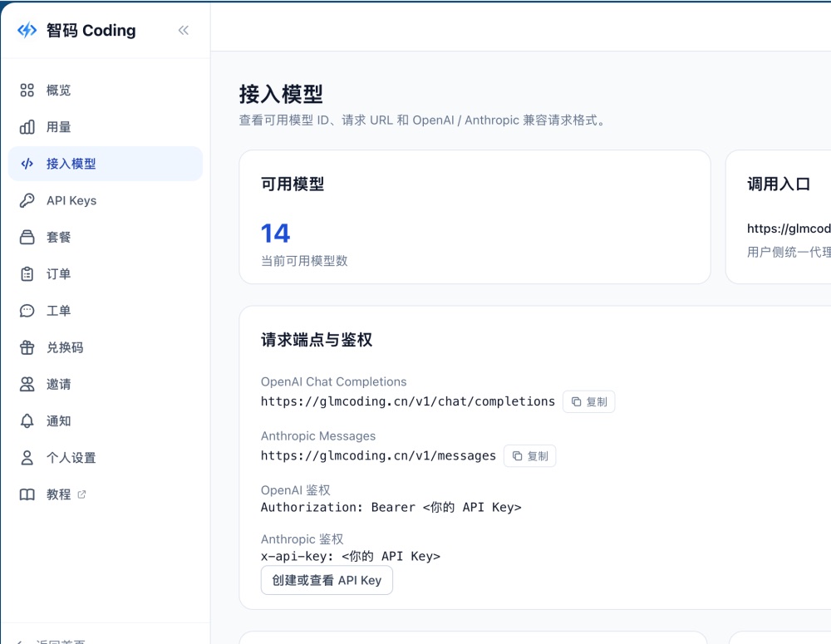The width and height of the screenshot is (831, 644).
Task: Click the 智码 Coding title text
Action: tap(91, 30)
